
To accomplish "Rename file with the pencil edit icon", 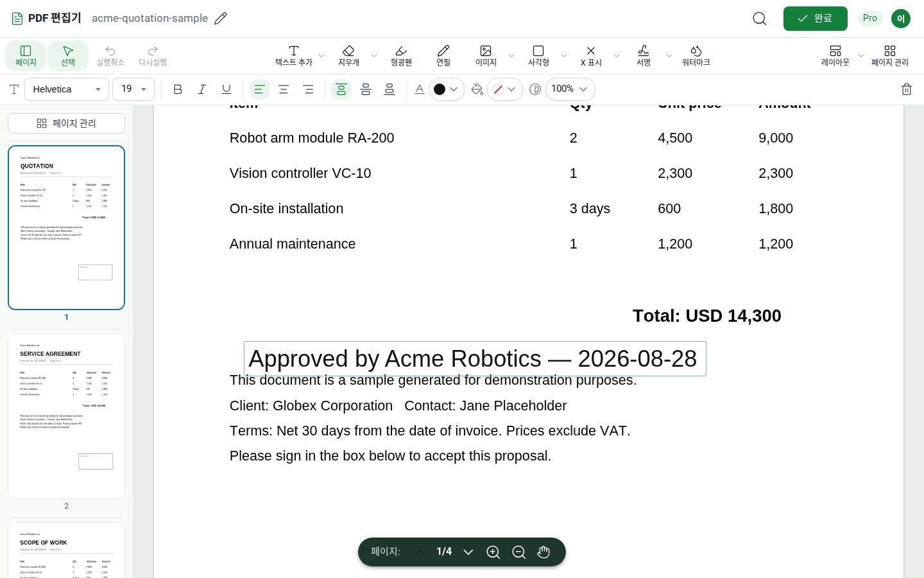I will 221,19.
